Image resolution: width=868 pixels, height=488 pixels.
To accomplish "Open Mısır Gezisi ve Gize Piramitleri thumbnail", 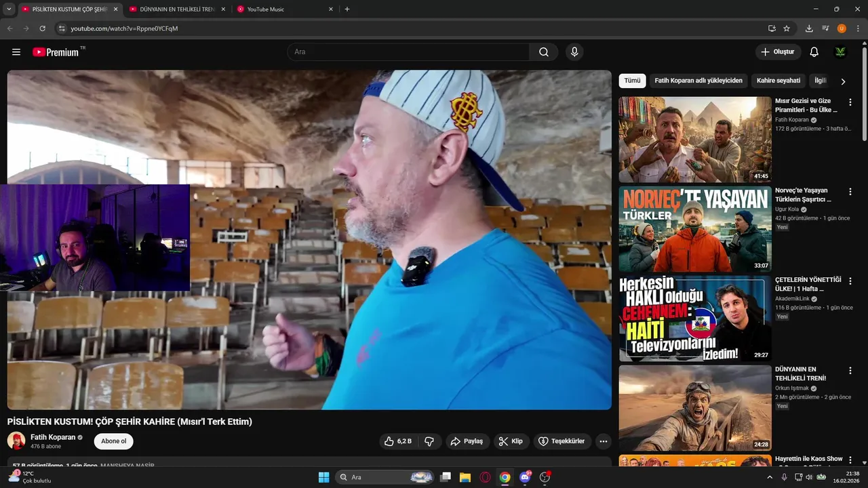I will coord(695,140).
